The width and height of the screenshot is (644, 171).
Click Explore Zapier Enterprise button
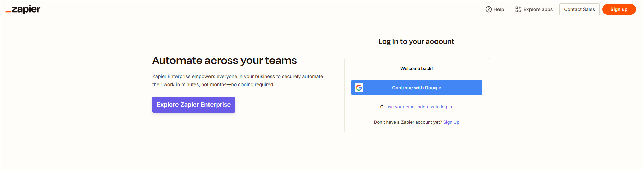coord(194,105)
